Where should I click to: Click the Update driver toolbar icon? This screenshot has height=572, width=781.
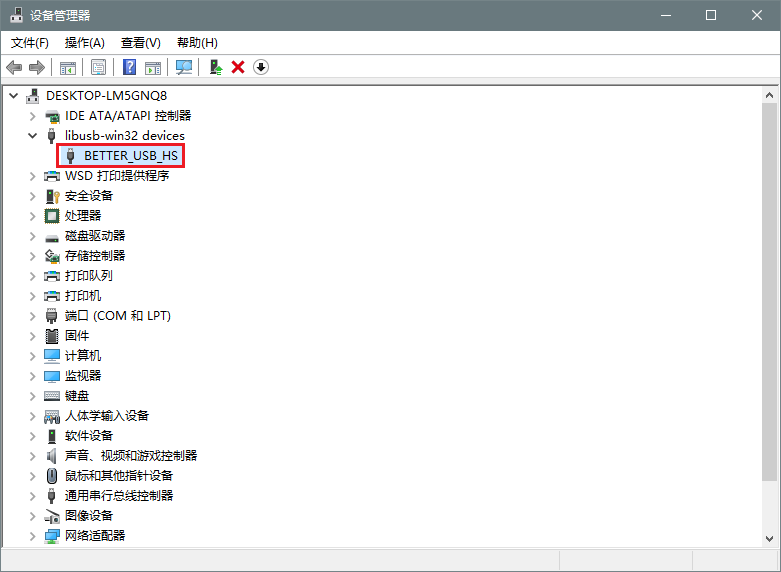215,67
